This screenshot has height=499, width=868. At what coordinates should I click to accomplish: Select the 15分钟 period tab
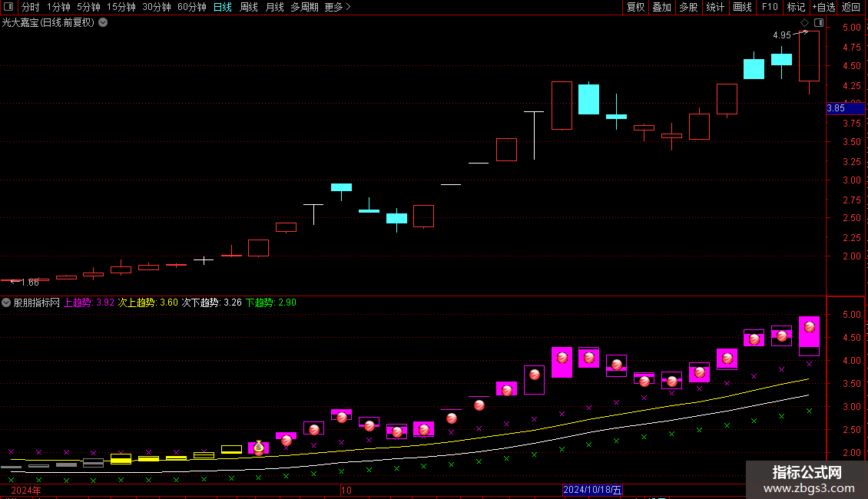click(x=121, y=7)
